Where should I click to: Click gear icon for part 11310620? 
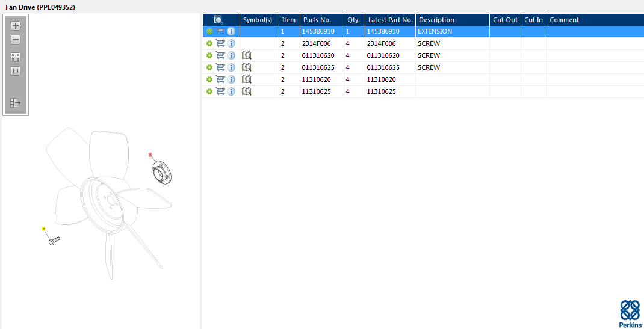[x=209, y=79]
